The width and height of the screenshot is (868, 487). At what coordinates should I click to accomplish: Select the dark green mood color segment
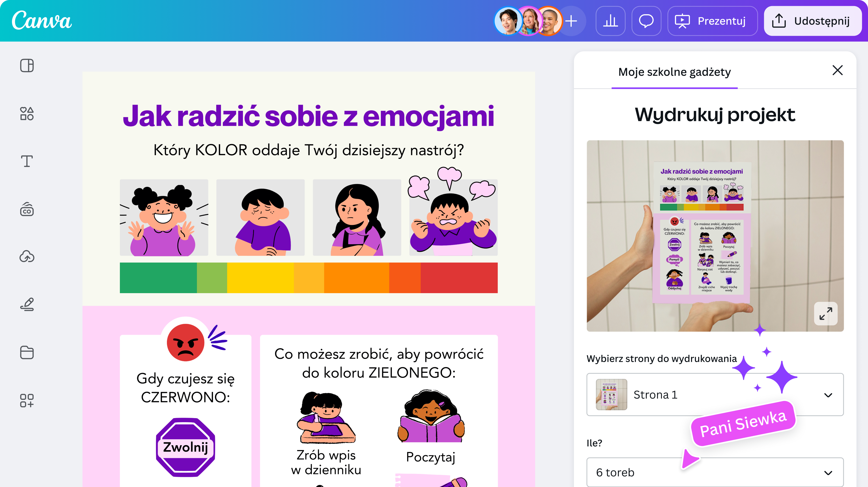[158, 278]
